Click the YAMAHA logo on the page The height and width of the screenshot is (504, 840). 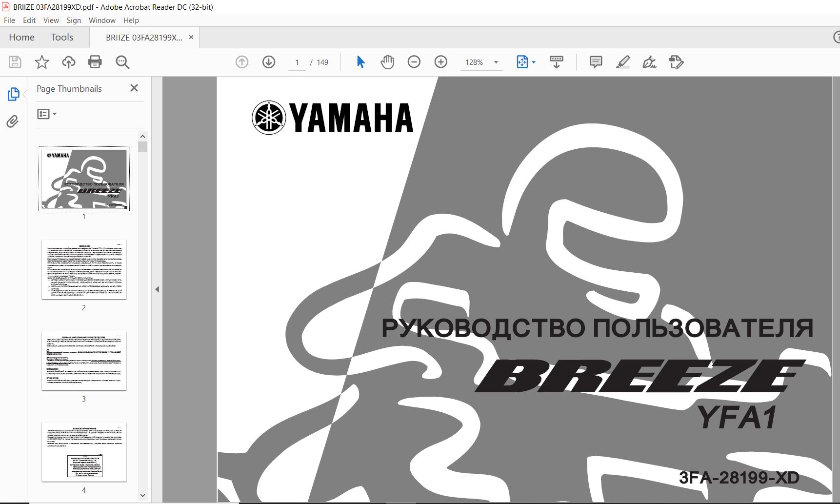(333, 118)
